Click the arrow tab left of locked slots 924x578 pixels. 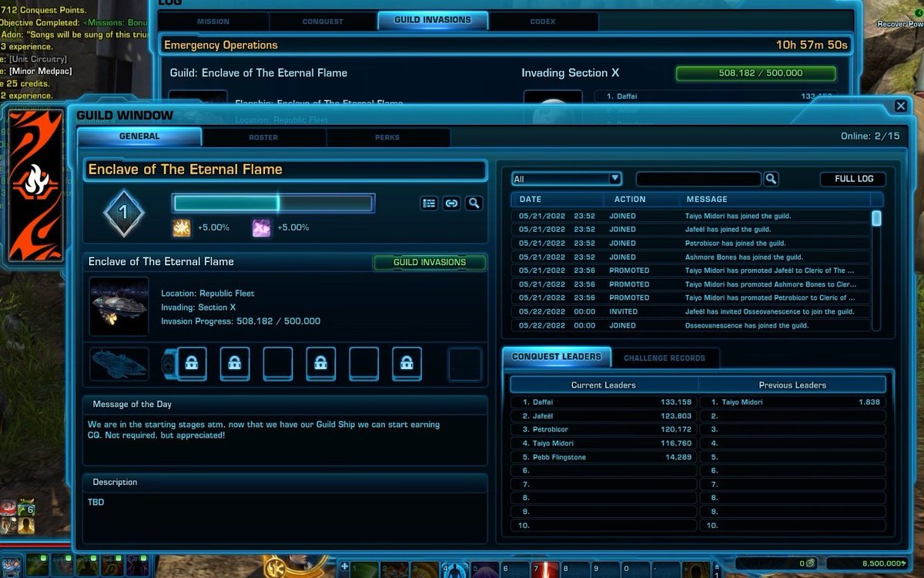pyautogui.click(x=168, y=364)
